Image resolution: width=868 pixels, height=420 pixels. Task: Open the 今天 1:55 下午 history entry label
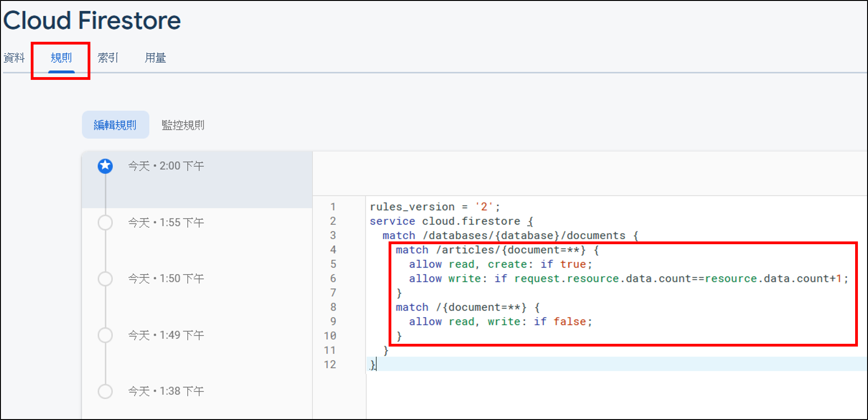[x=166, y=223]
